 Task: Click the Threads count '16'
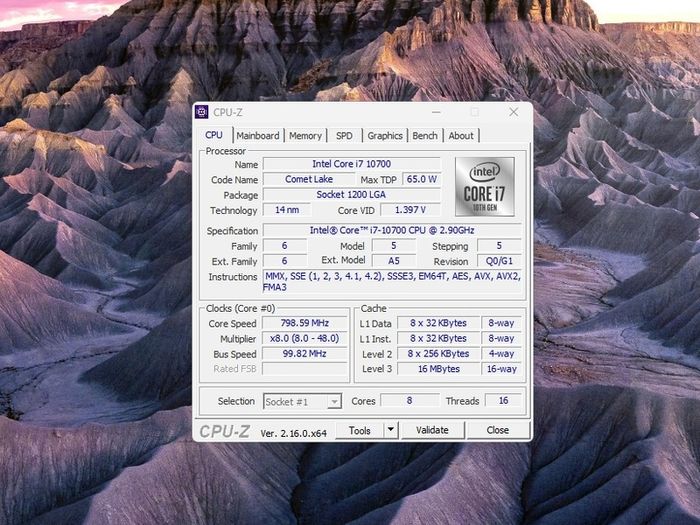coord(503,400)
